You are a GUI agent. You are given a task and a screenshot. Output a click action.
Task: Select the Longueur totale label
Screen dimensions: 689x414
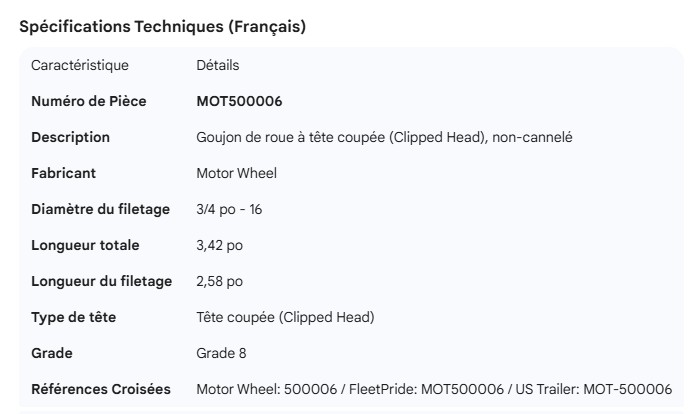coord(85,245)
